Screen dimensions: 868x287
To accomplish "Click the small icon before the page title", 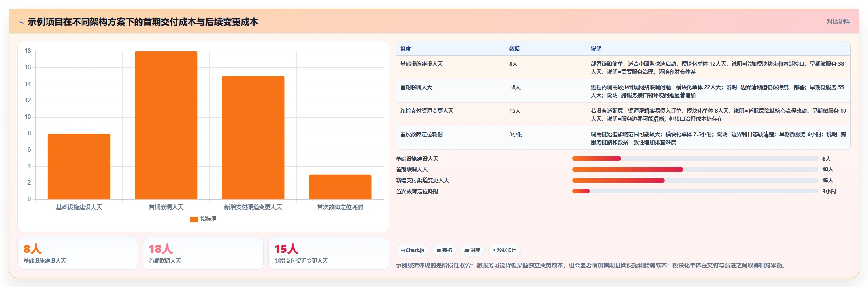I will (x=21, y=22).
